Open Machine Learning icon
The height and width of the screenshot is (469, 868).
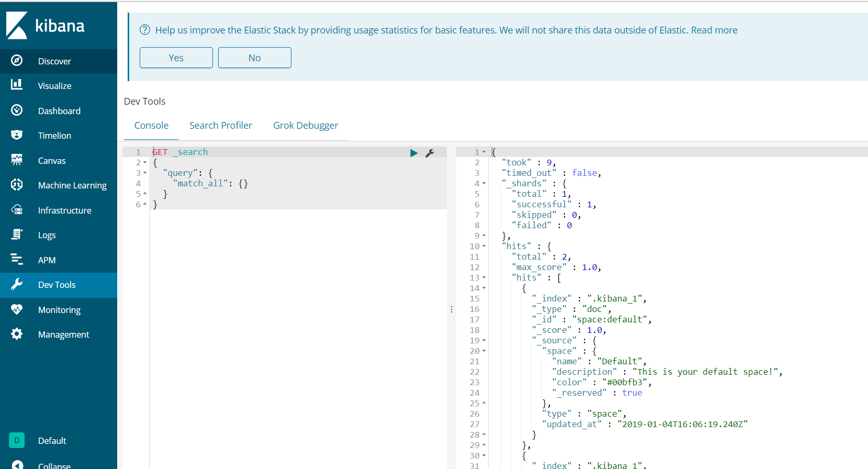(17, 185)
